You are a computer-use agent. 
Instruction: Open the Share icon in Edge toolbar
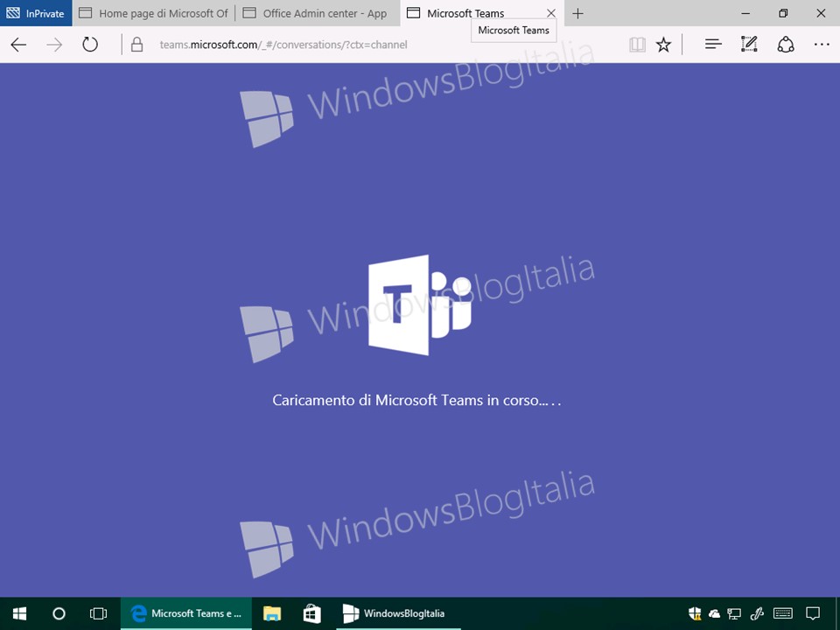[786, 45]
